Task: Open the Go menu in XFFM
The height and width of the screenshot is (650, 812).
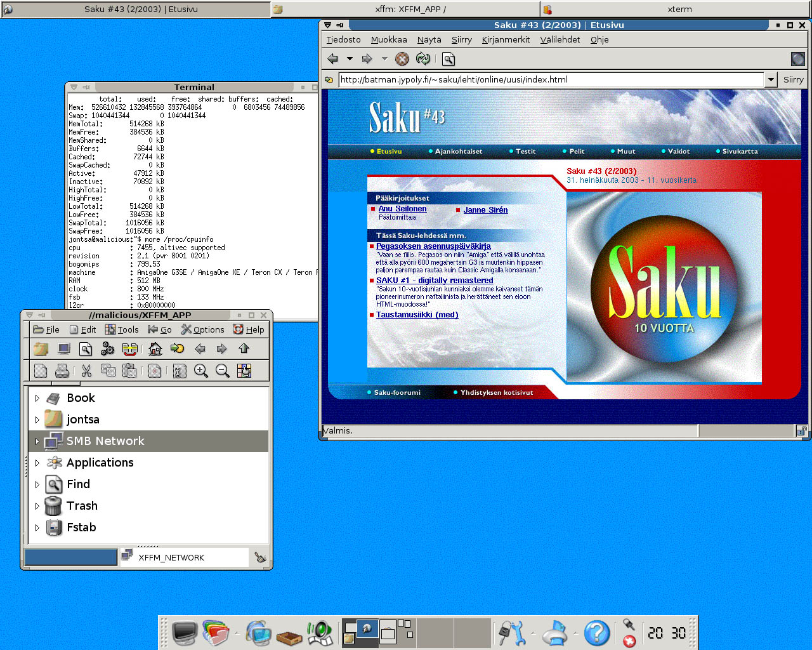Action: pyautogui.click(x=160, y=329)
